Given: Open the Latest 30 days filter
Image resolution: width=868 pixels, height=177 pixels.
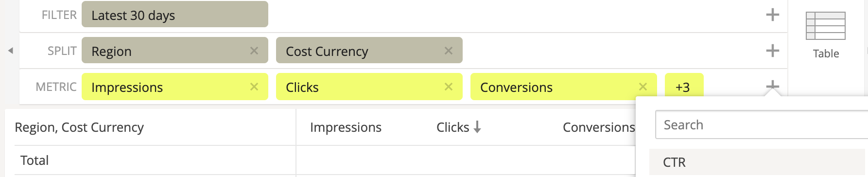Looking at the screenshot, I should pyautogui.click(x=175, y=14).
